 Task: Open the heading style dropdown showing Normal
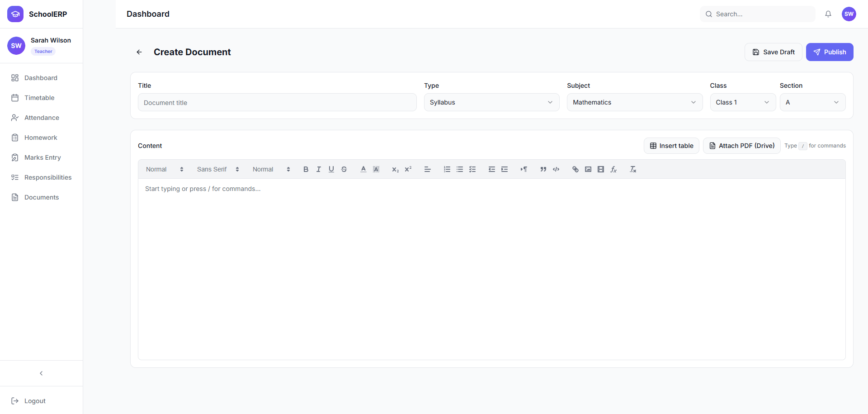click(x=165, y=169)
